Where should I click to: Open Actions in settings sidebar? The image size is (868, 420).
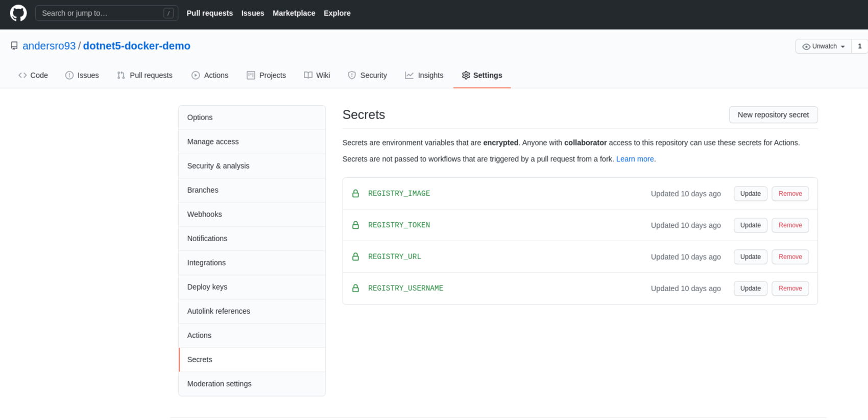[252, 336]
